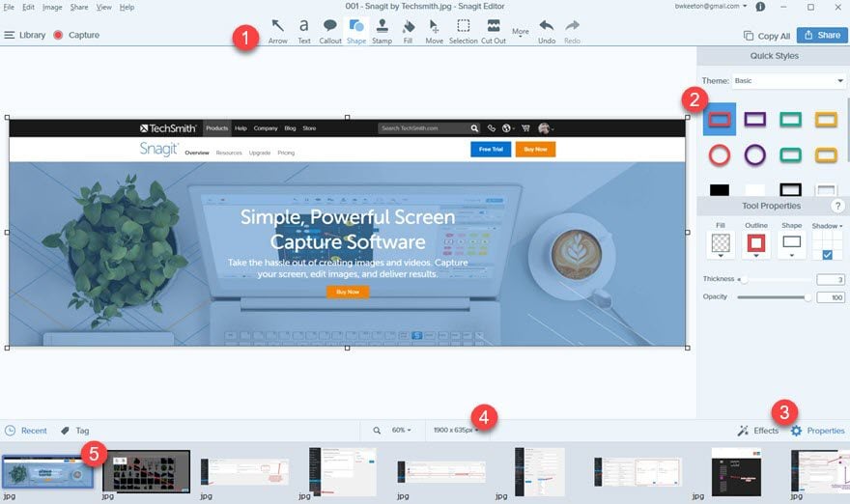
Task: Open the Edit menu
Action: [28, 7]
